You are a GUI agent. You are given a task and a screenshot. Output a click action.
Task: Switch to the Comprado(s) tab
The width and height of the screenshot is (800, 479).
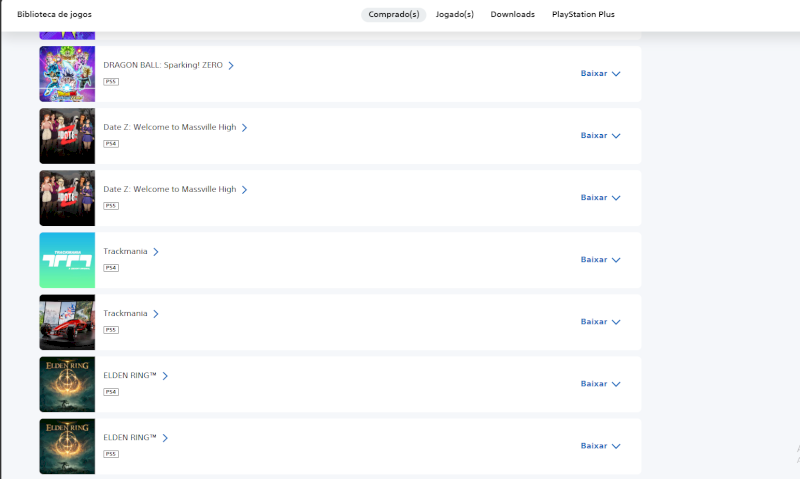pyautogui.click(x=394, y=14)
